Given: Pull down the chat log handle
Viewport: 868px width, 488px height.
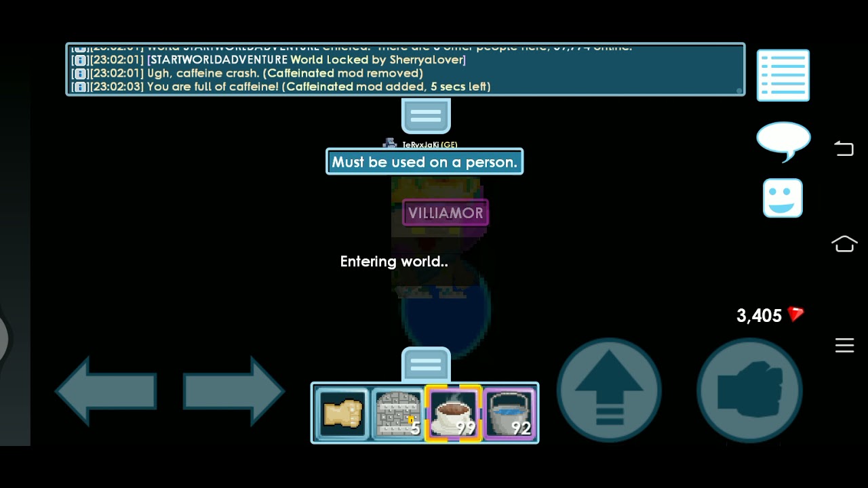Looking at the screenshot, I should point(426,115).
